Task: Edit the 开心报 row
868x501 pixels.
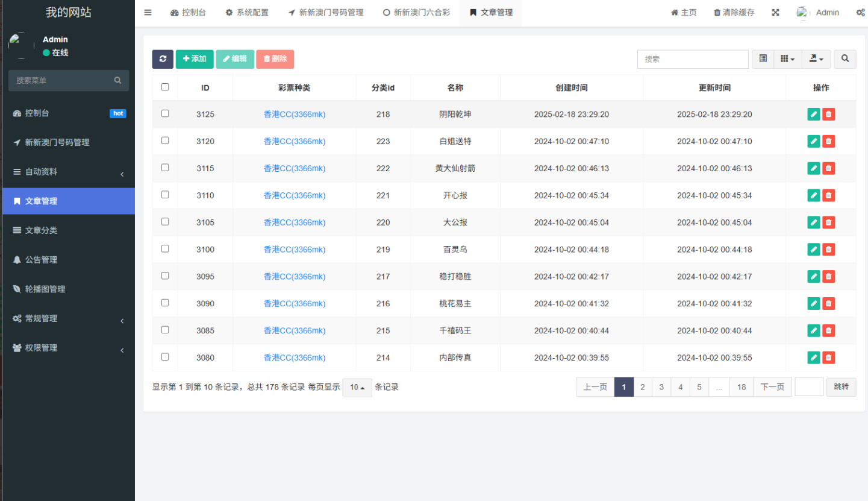Action: 814,195
